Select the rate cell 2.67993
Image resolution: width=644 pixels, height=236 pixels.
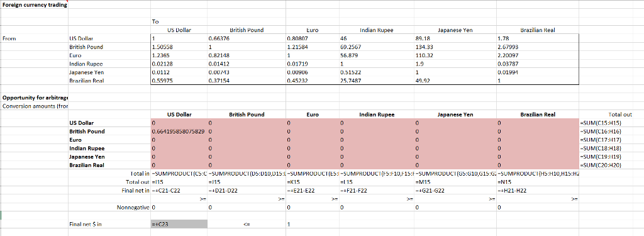click(x=537, y=47)
